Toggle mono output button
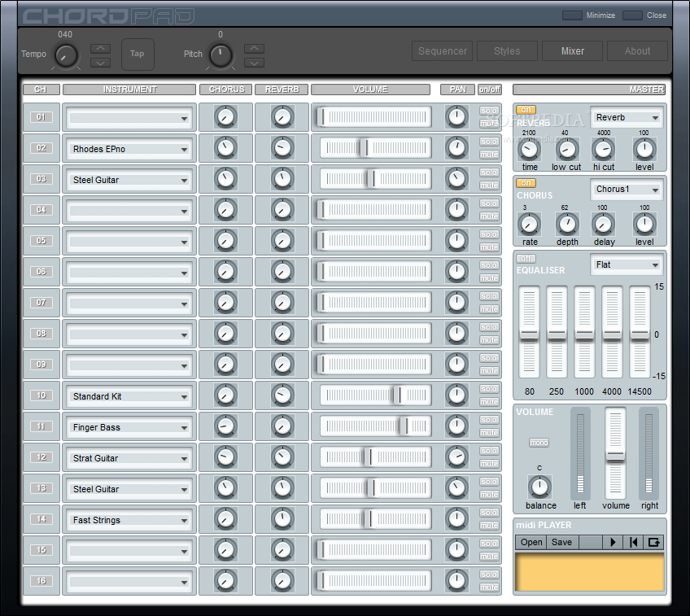This screenshot has height=616, width=690. pos(539,442)
